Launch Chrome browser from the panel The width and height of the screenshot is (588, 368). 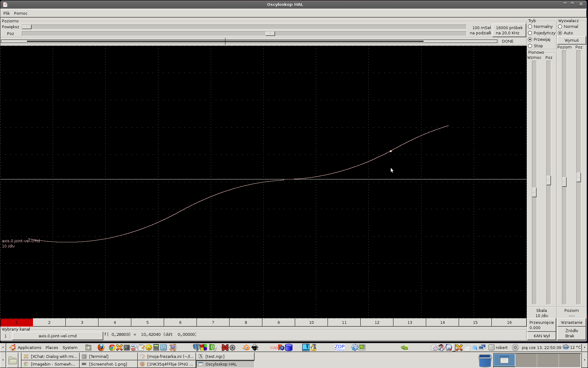[112, 347]
